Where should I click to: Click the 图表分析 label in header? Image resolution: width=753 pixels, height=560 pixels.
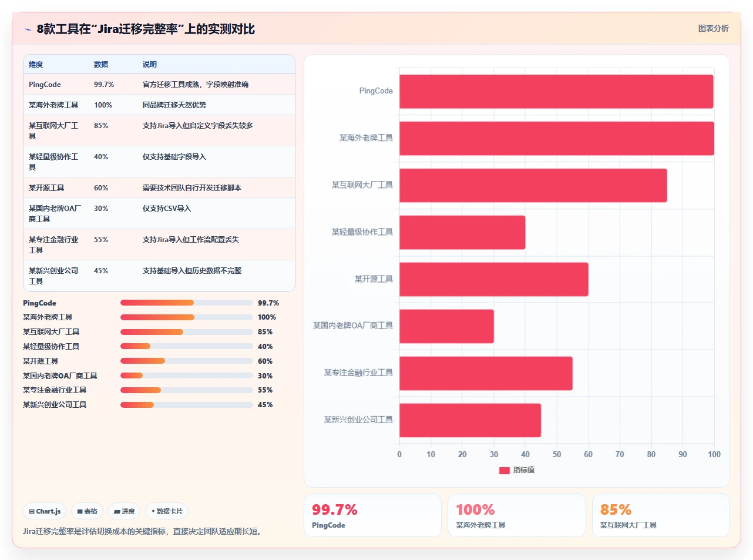[713, 28]
